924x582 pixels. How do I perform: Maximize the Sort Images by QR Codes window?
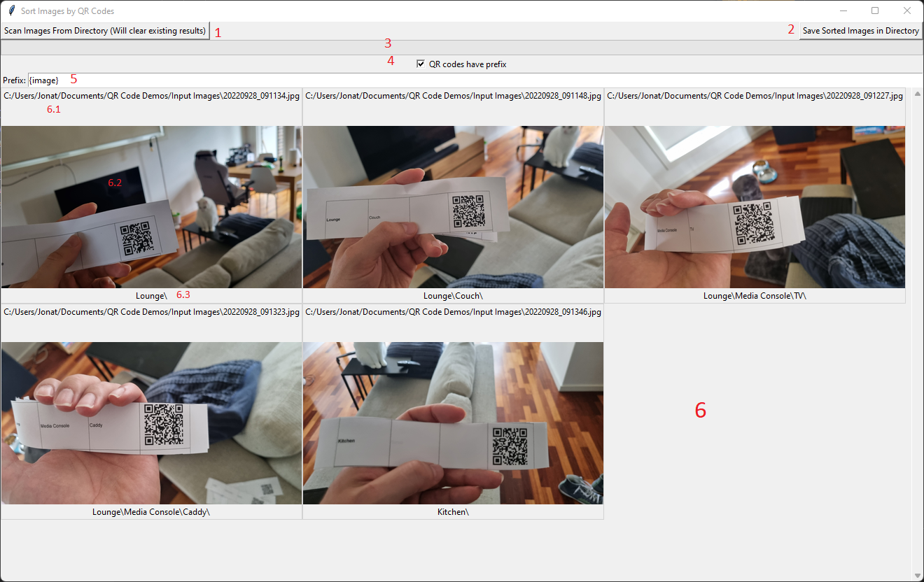tap(875, 10)
